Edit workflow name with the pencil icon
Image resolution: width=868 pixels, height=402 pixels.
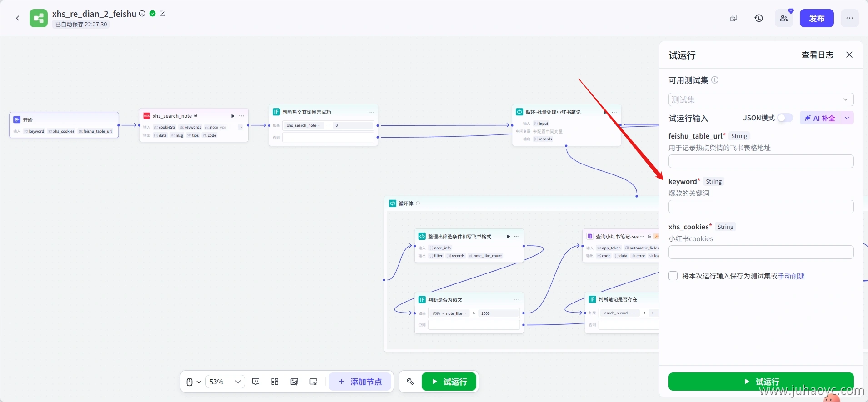point(163,14)
